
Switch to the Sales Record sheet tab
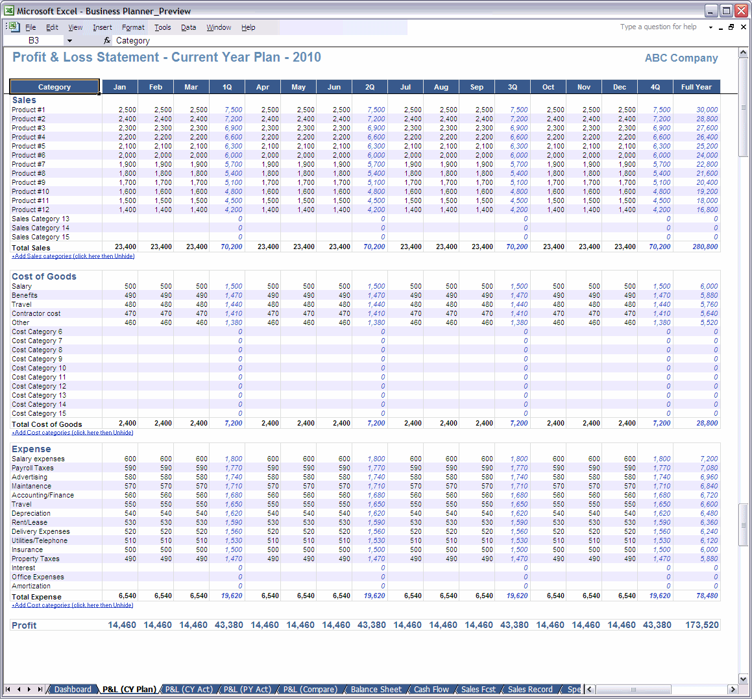click(x=530, y=690)
